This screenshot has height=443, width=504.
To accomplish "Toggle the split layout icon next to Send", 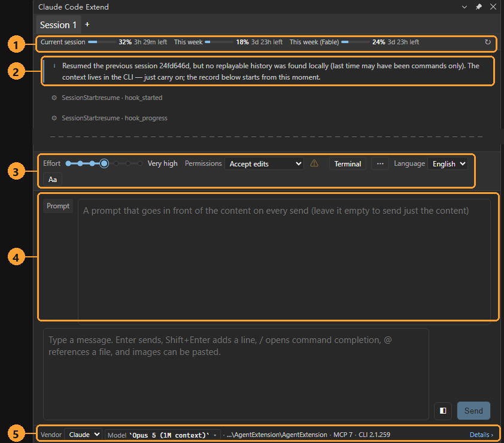I will click(443, 411).
